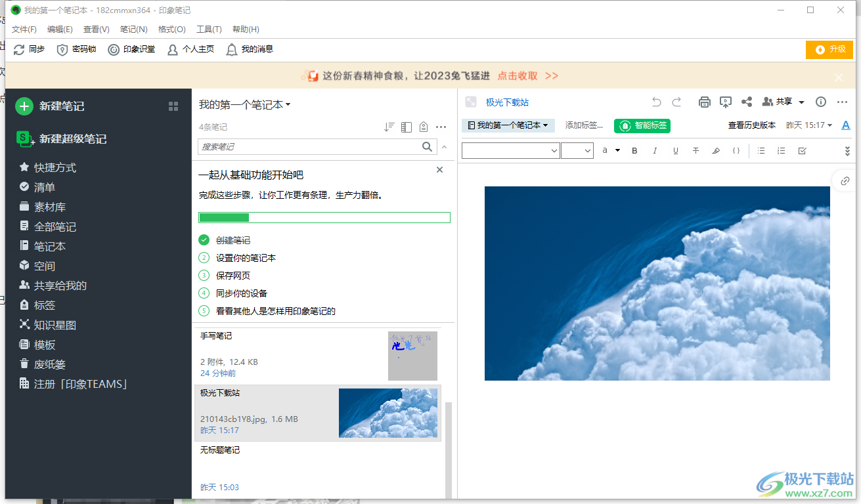Viewport: 861px width, 504px height.
Task: Apply strikethrough formatting
Action: point(695,151)
